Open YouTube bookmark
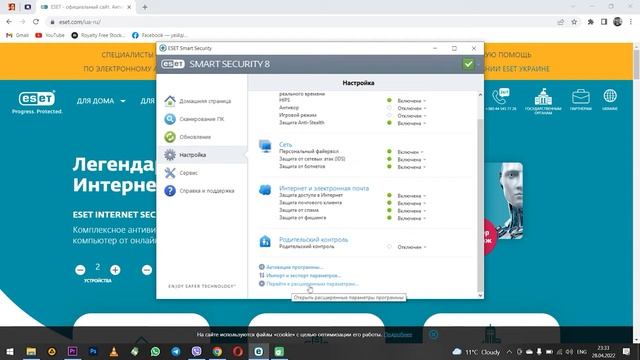640x360 pixels. (50, 35)
